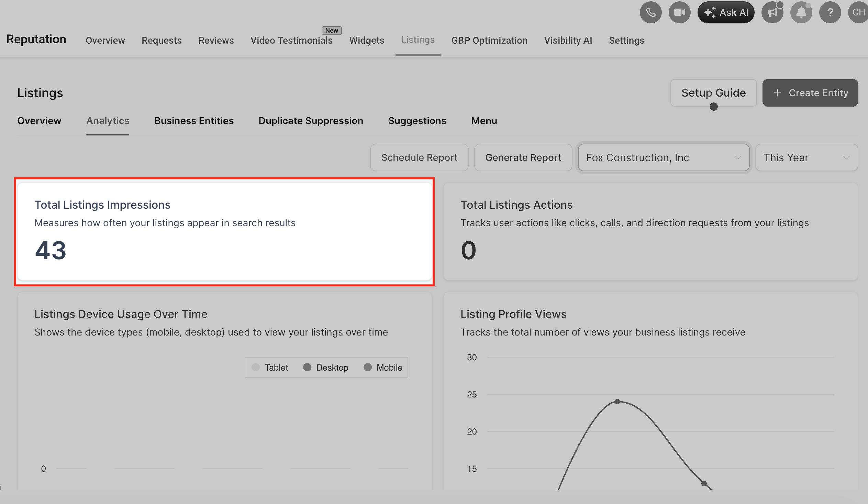Click the Generate Report button
868x504 pixels.
(x=523, y=158)
